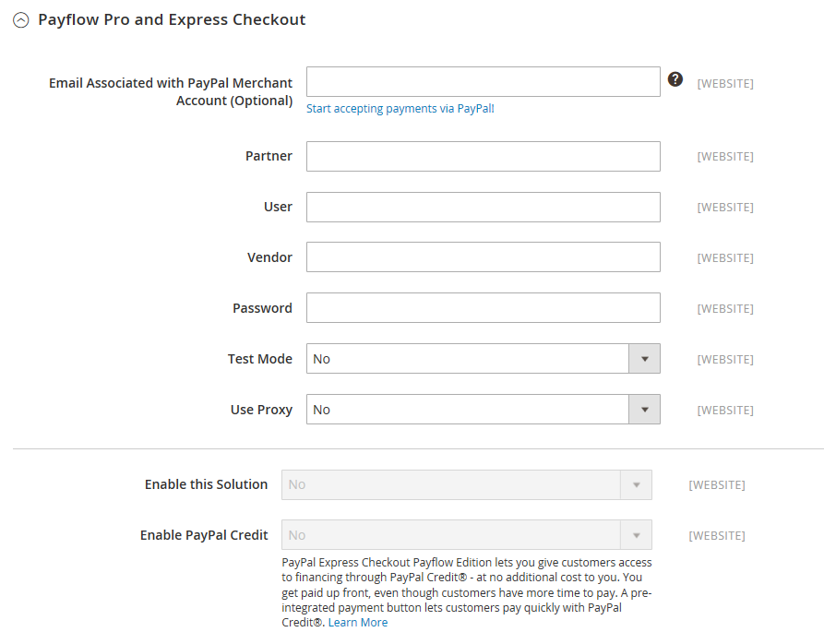
Task: Open the Enable PayPal Credit dropdown
Action: coord(466,535)
